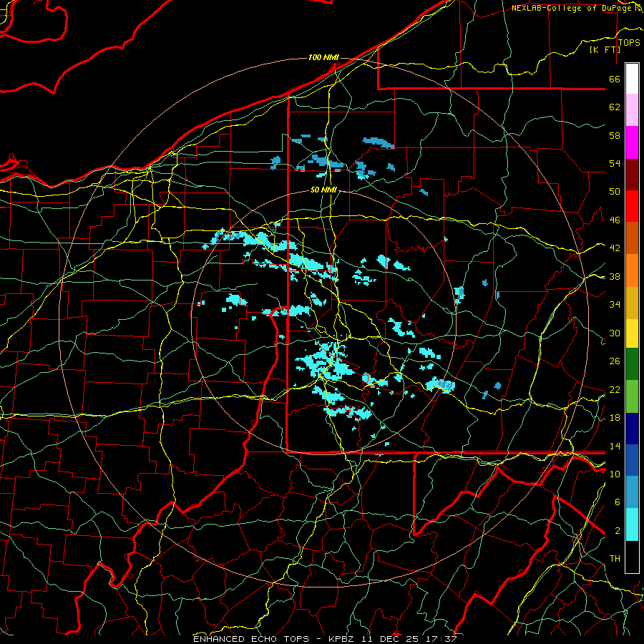Click the 6 legend value
The image size is (644, 644).
tap(617, 502)
